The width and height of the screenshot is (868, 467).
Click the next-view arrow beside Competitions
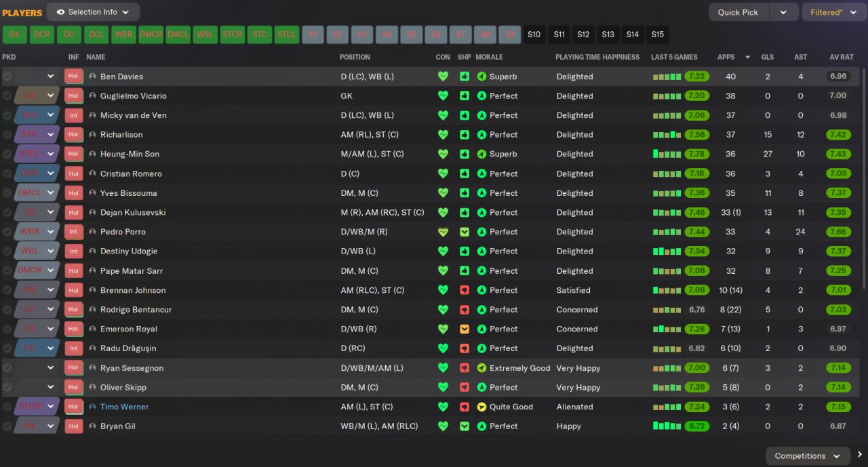pos(860,455)
